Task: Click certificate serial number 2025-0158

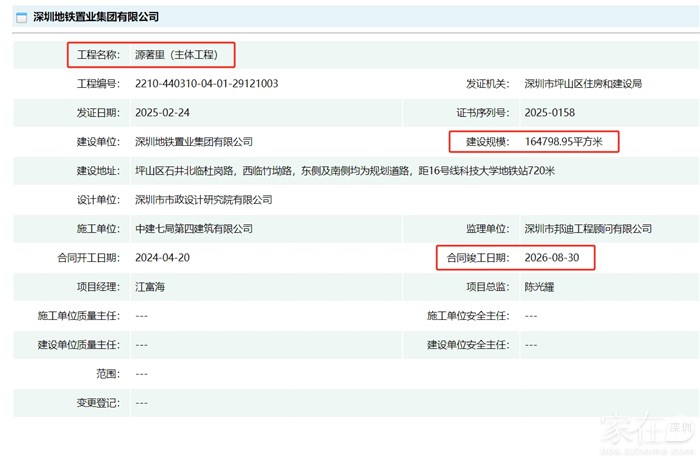Action: click(x=551, y=112)
